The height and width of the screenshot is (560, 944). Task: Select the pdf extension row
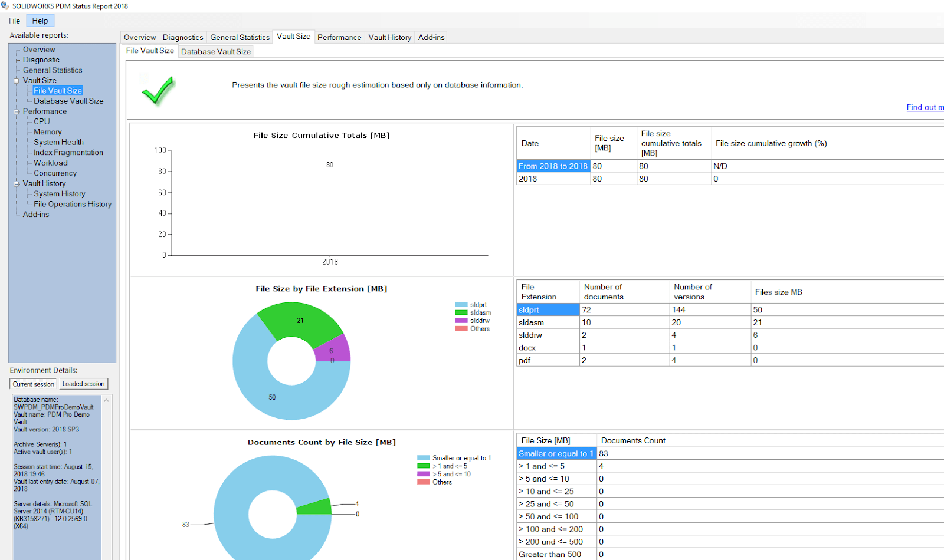pyautogui.click(x=730, y=360)
